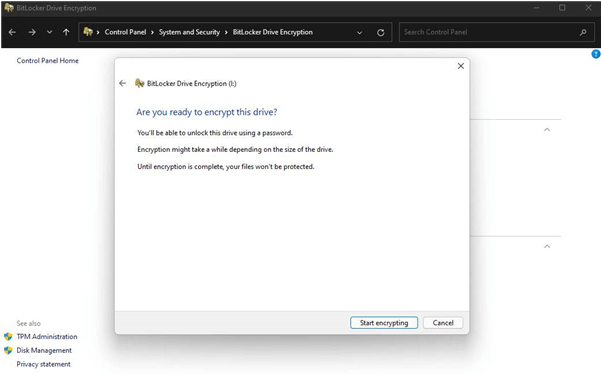Open TPM Administration link
This screenshot has height=374, width=602.
pos(47,337)
